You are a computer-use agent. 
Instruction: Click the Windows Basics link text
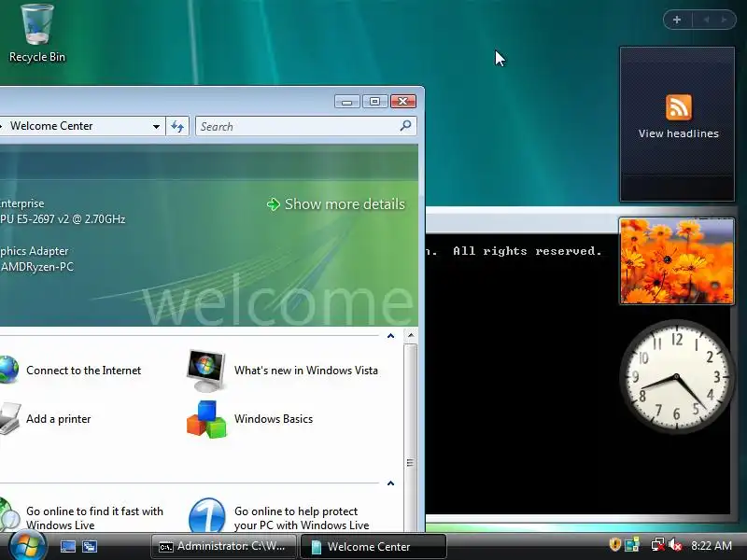point(274,419)
